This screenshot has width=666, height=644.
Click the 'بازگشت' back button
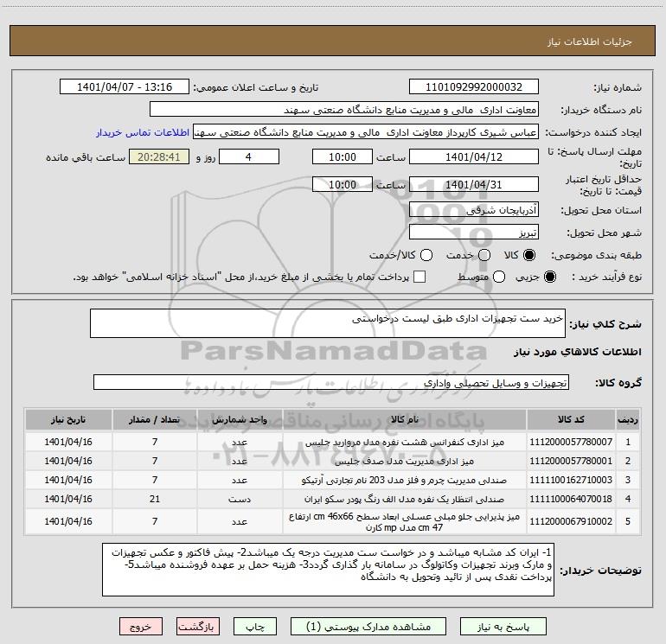click(x=198, y=627)
